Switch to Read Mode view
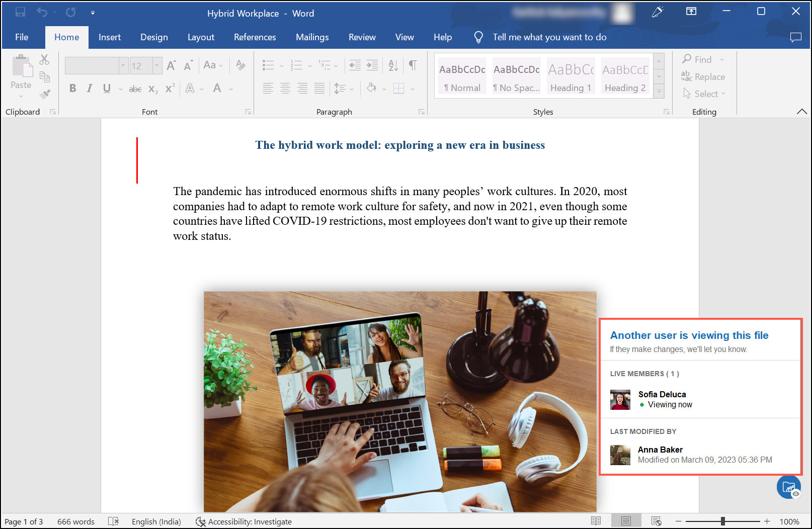The width and height of the screenshot is (812, 529). tap(596, 521)
